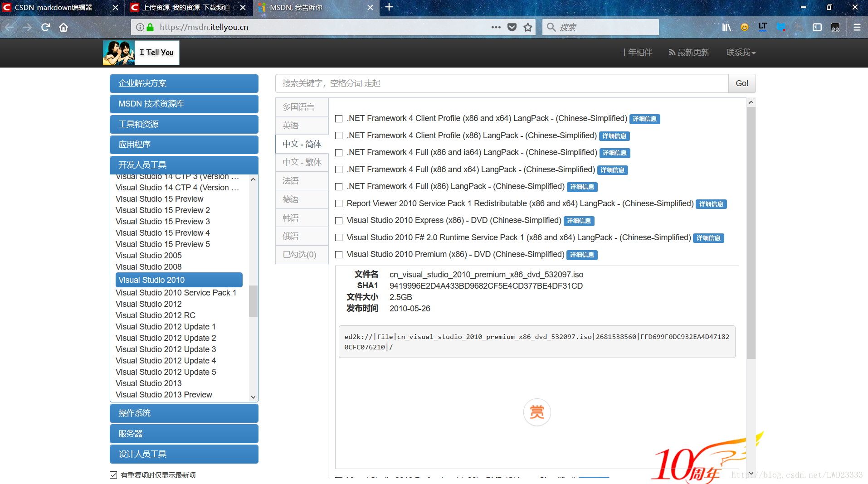Image resolution: width=868 pixels, height=484 pixels.
Task: Bookmark this page with the star icon
Action: (x=528, y=27)
